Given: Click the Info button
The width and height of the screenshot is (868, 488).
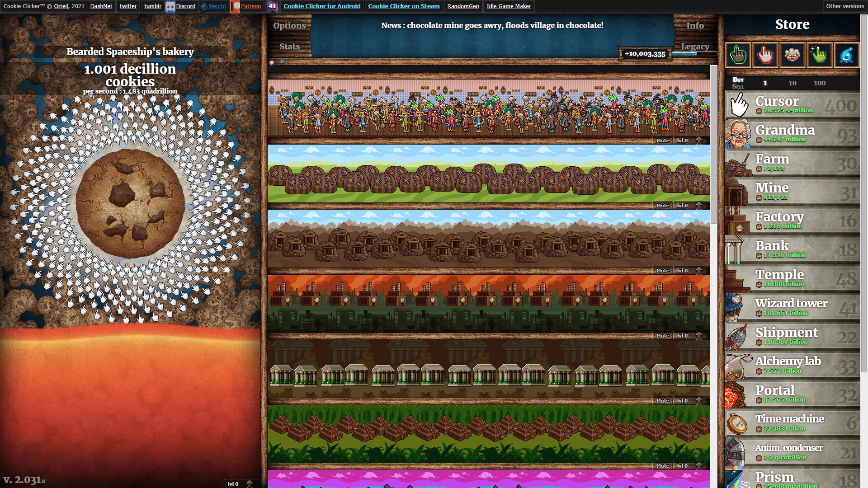Looking at the screenshot, I should coord(696,25).
